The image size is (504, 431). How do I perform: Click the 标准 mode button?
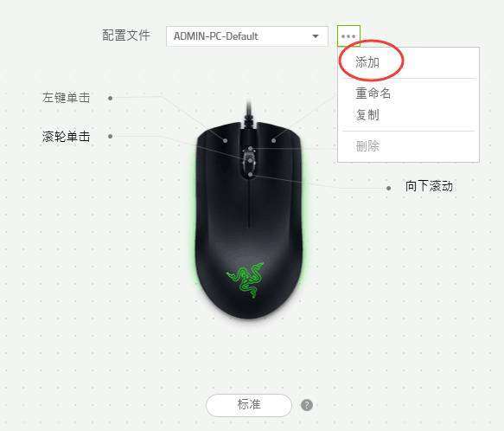point(249,405)
